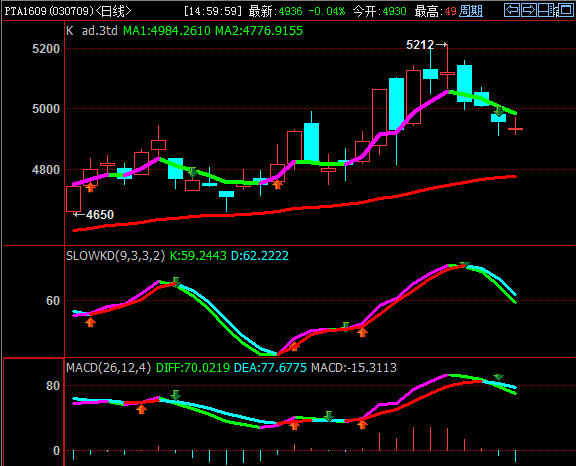Screen dimensions: 576x466
Task: Click the 今开:4930 open price
Action: 379,11
